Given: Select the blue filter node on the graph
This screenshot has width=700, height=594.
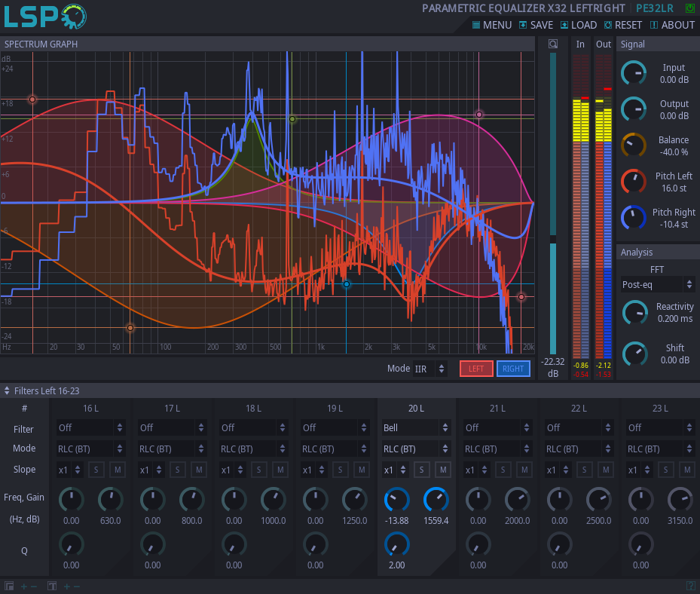Looking at the screenshot, I should [x=346, y=284].
